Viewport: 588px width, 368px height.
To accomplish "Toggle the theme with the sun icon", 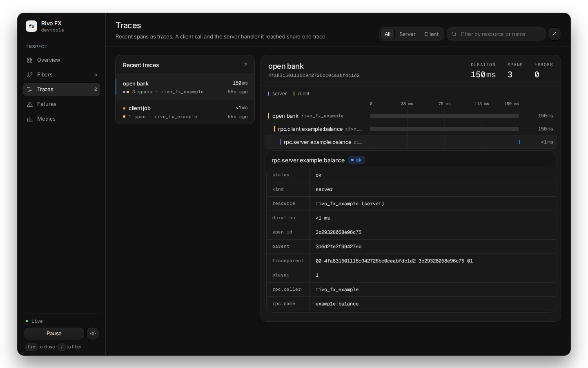I will click(93, 334).
